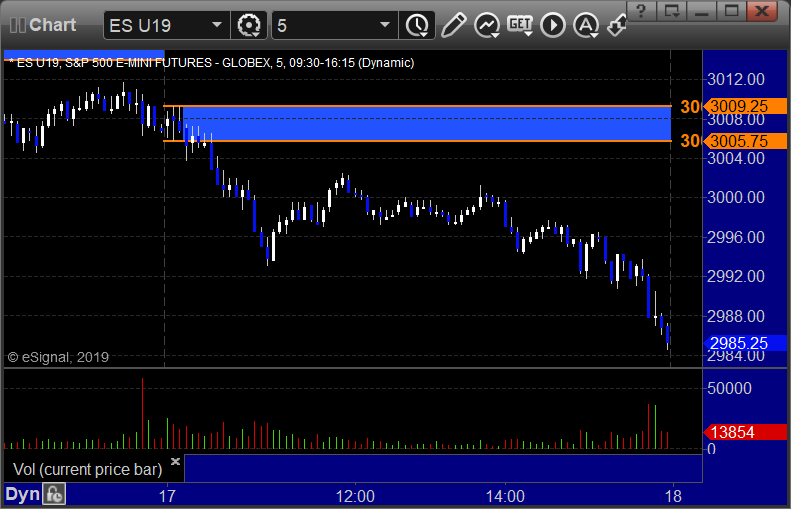This screenshot has height=509, width=791.
Task: Click the 12:00 time axis label
Action: tap(355, 496)
